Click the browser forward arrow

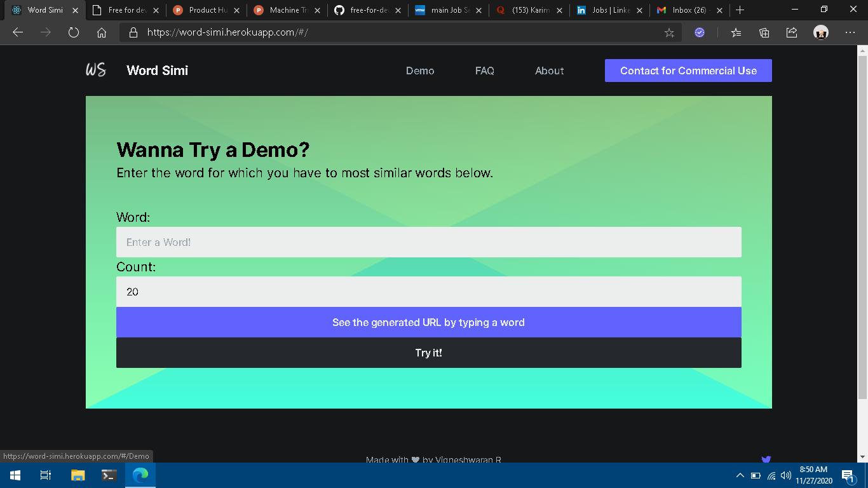coord(46,32)
